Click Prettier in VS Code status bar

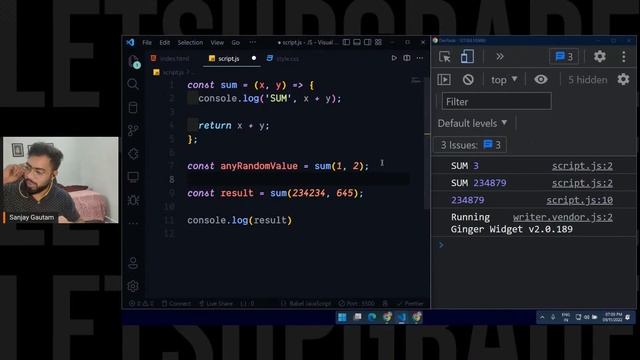coord(410,303)
